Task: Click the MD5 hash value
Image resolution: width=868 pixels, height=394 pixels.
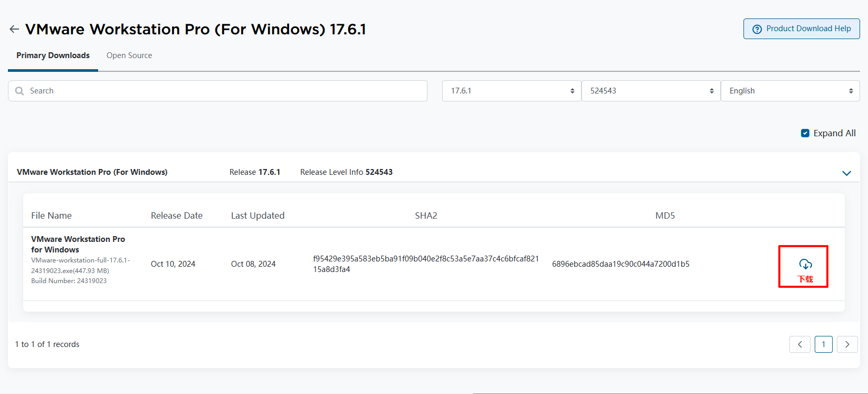Action: (x=621, y=264)
